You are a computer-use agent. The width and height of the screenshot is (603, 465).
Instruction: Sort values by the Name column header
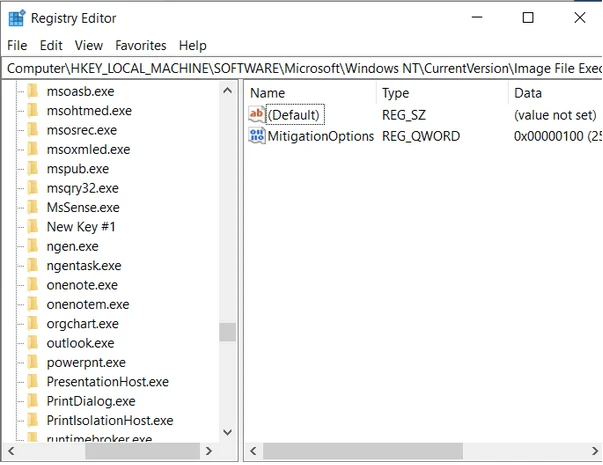click(310, 93)
